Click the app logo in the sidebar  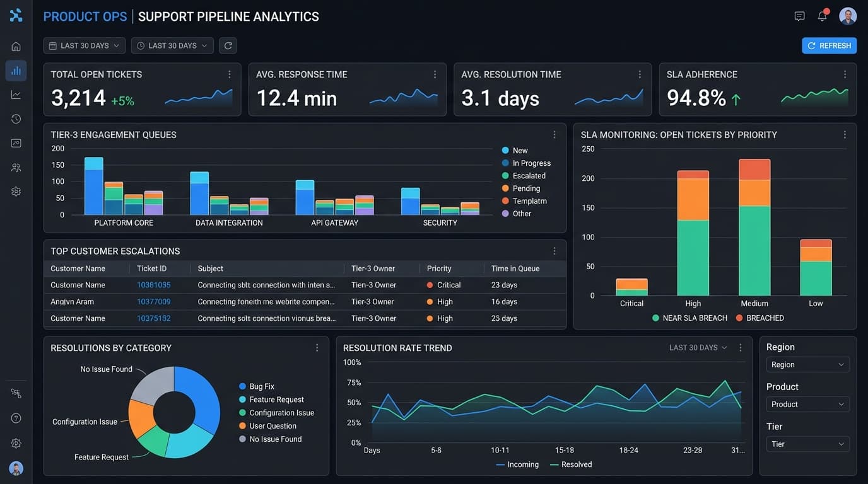(16, 15)
